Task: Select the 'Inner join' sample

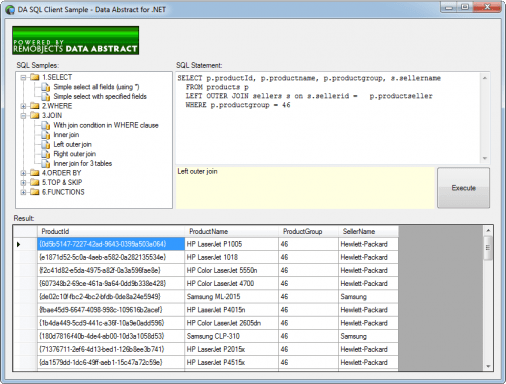Action: (66, 135)
